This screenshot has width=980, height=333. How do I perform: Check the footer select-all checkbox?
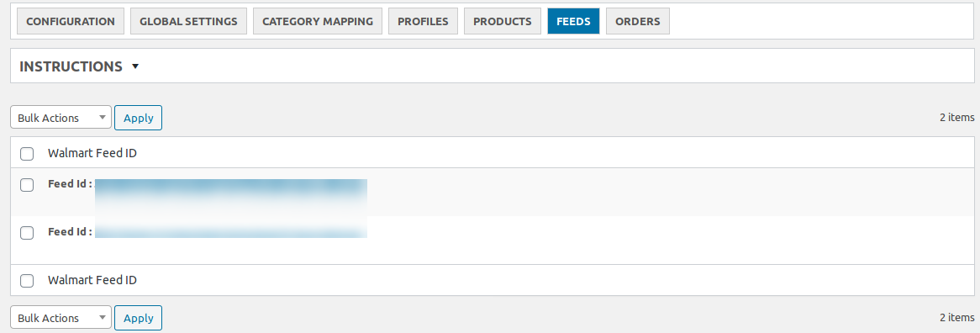click(x=27, y=281)
